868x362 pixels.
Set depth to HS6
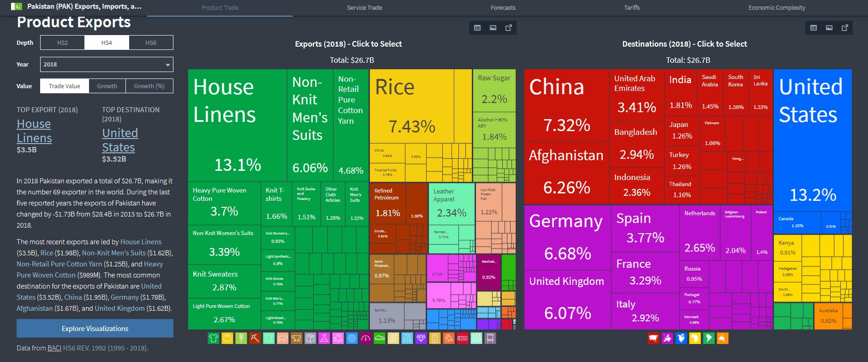151,42
